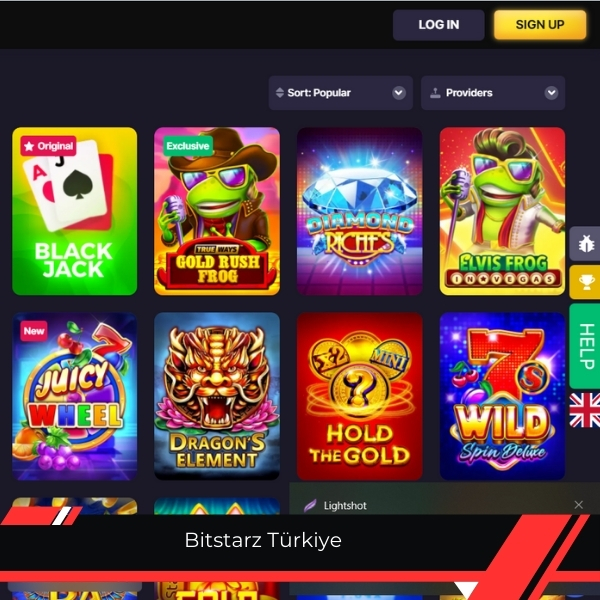Screen dimensions: 600x600
Task: Open the green HELP tab
Action: [585, 346]
